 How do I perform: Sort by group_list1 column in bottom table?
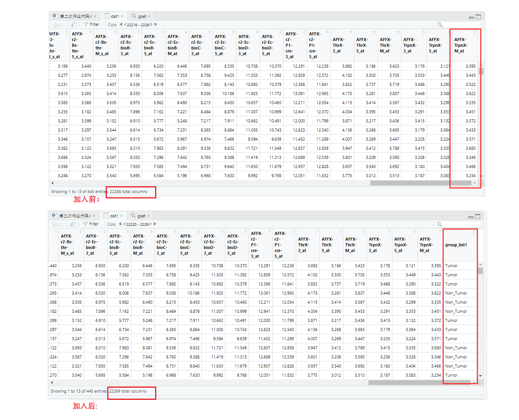click(474, 231)
